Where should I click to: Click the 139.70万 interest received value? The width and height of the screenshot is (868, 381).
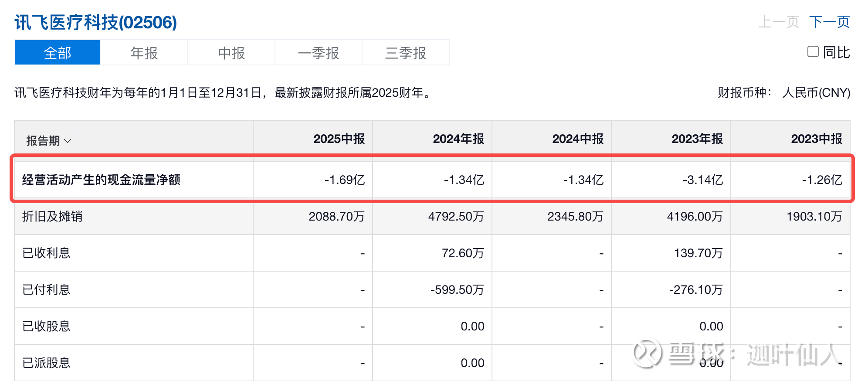[698, 253]
